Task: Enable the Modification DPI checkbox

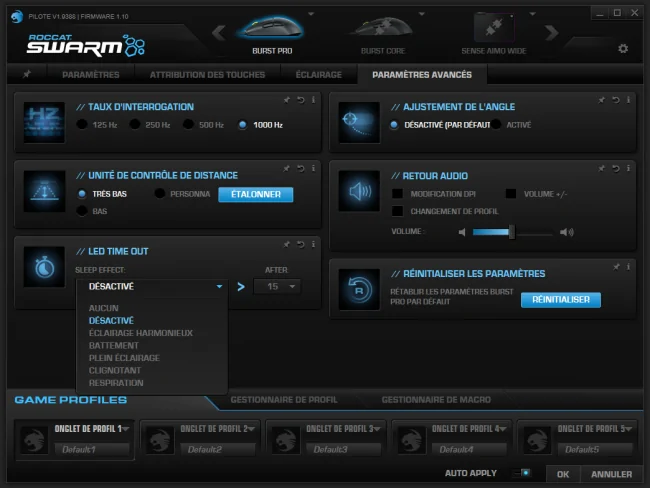Action: point(397,194)
